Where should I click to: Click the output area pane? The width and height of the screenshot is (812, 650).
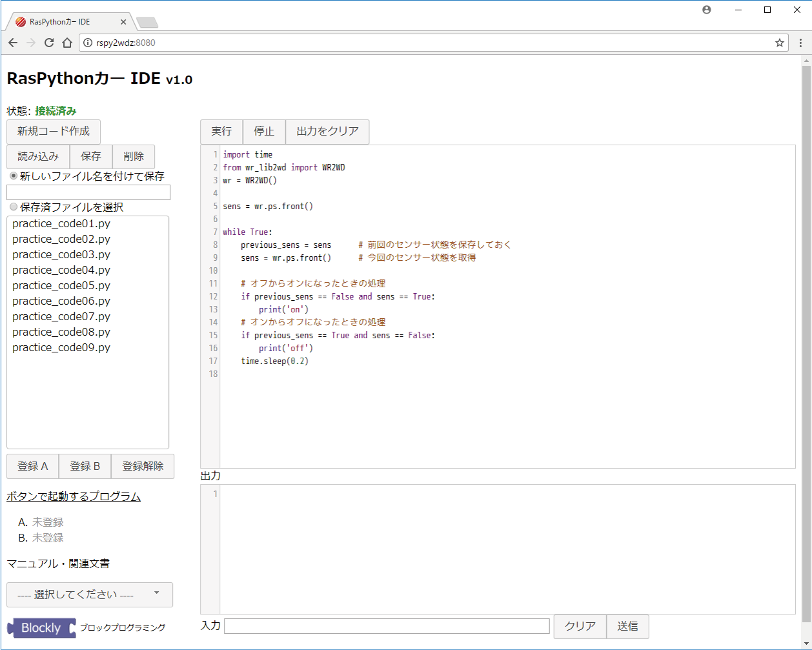pyautogui.click(x=498, y=549)
